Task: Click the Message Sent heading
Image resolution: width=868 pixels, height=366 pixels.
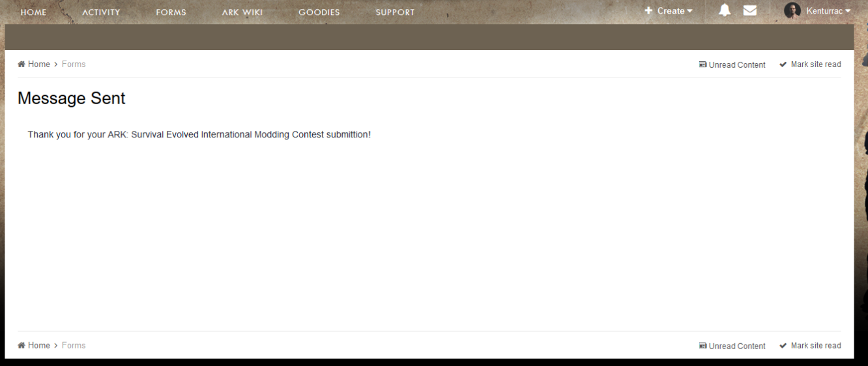Action: tap(72, 98)
